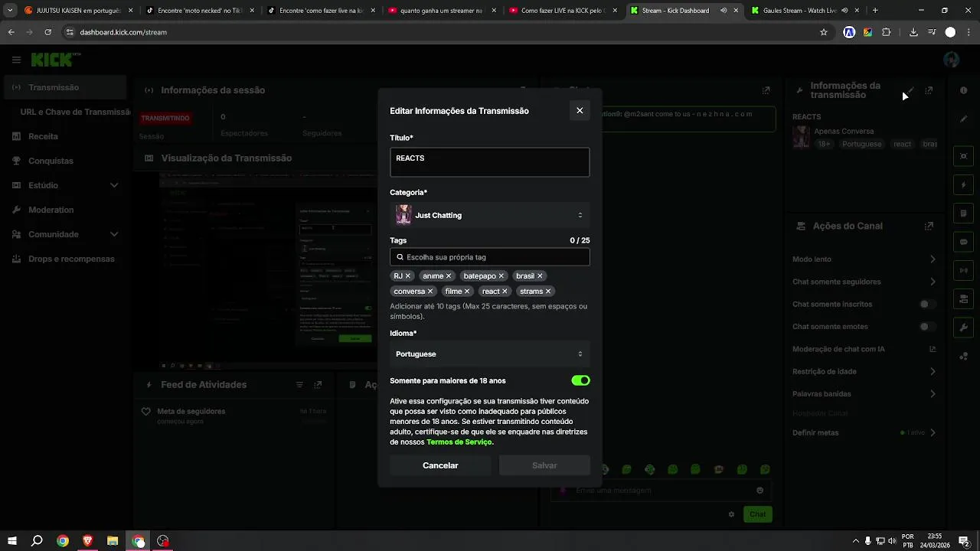Switch to quanto ganha um streamer tab
980x551 pixels.
pyautogui.click(x=441, y=11)
